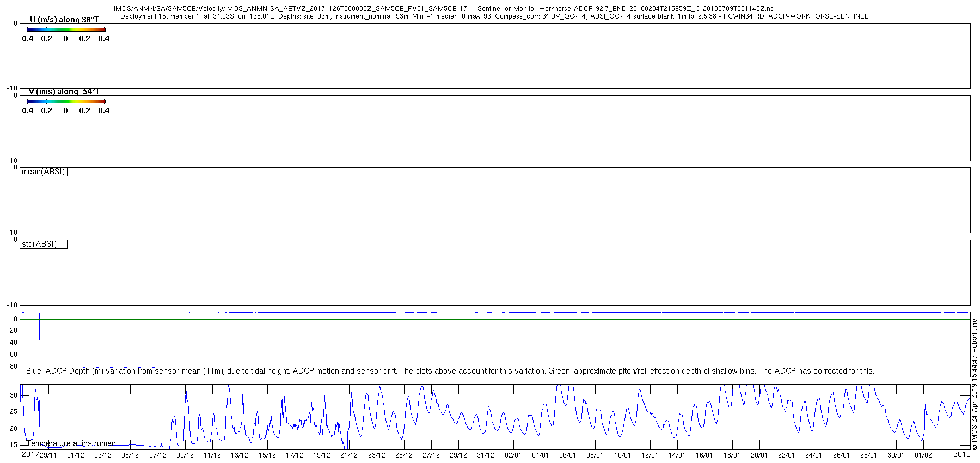The width and height of the screenshot is (980, 463).
Task: Click the 18/01 date tick label
Action: click(732, 455)
